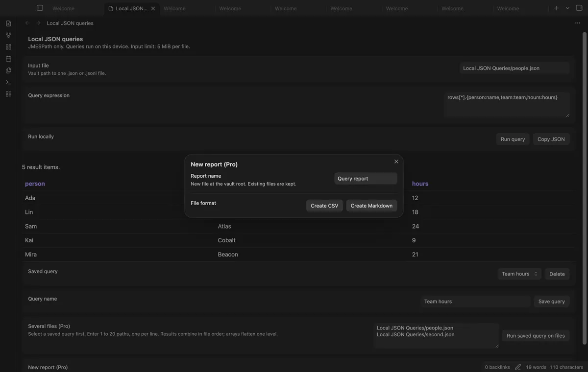Click the Input file path field
Screen dimensions: 588x372
514,68
